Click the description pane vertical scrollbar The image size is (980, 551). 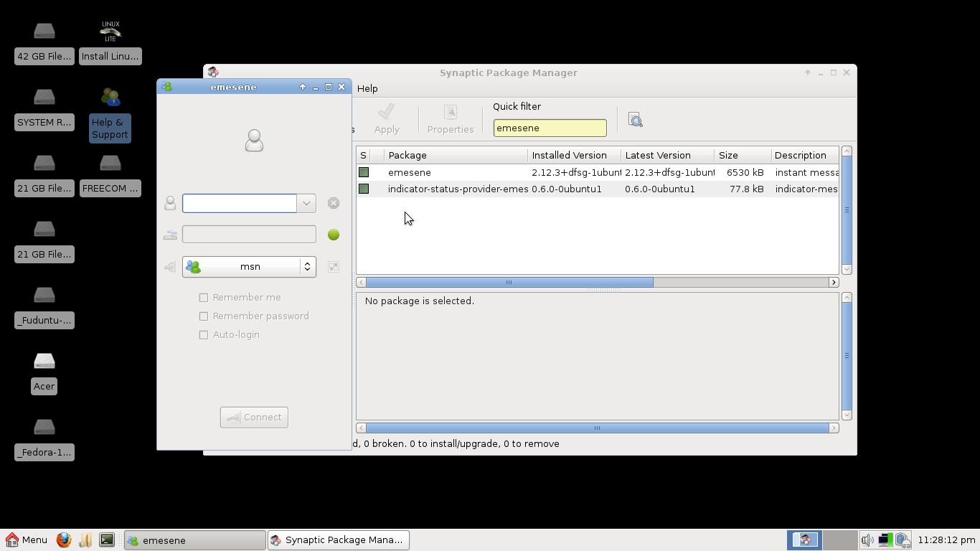847,356
